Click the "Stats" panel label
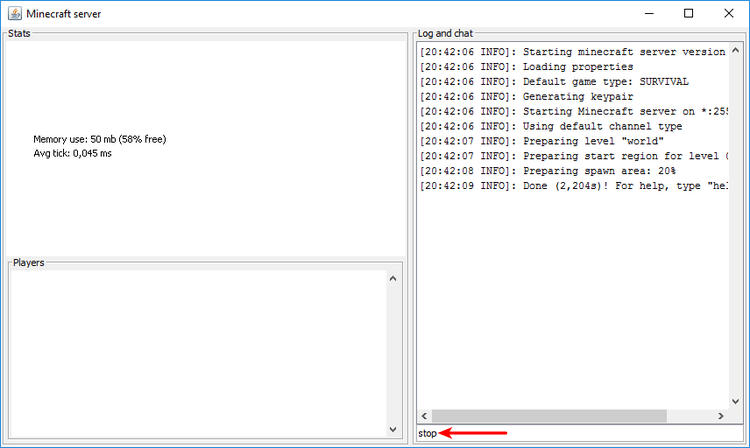 coord(19,33)
